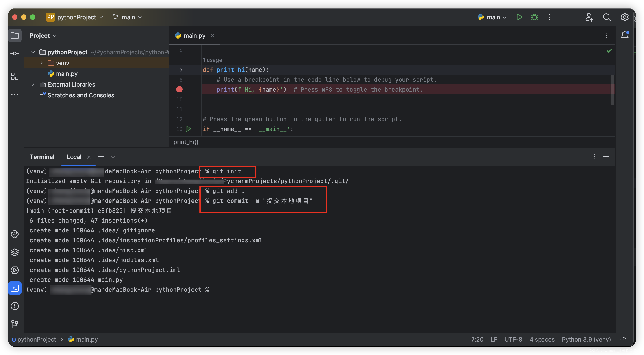Run main with green play button
Image resolution: width=644 pixels, height=355 pixels.
pos(519,17)
